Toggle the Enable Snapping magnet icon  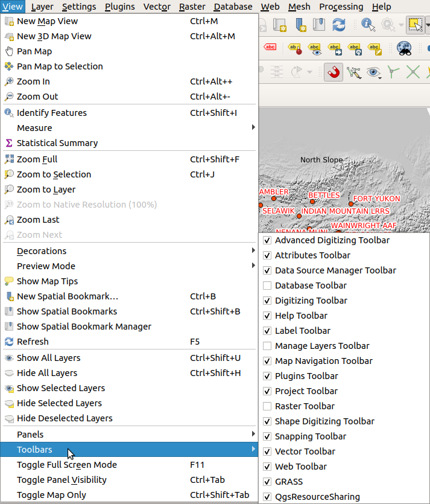point(333,72)
